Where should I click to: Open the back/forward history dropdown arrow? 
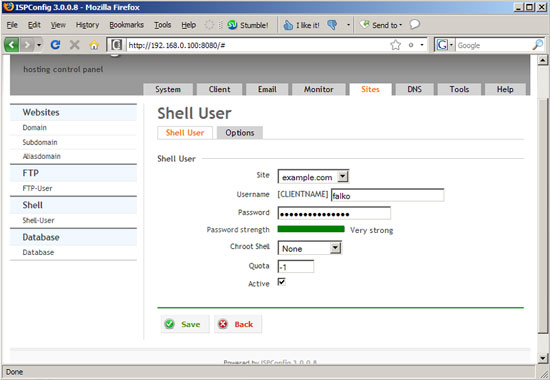(x=39, y=45)
